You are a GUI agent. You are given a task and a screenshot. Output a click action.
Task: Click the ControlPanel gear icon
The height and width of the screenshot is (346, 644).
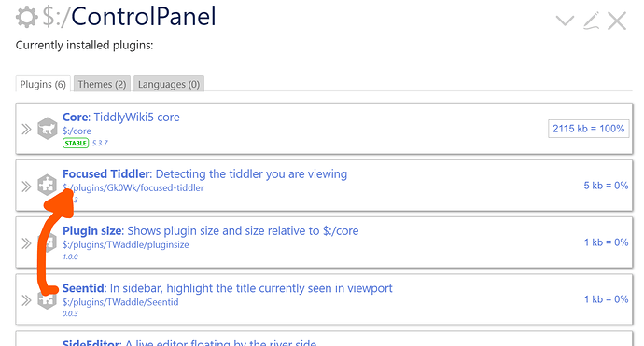coord(27,17)
